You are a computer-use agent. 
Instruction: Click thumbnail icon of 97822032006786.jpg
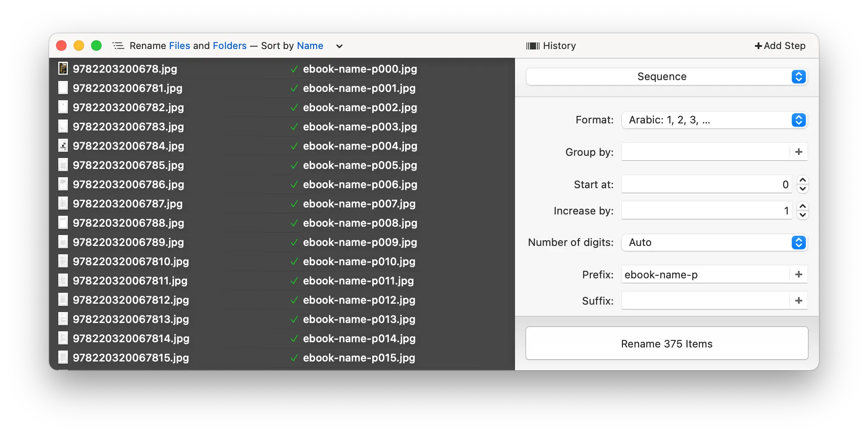tap(63, 184)
